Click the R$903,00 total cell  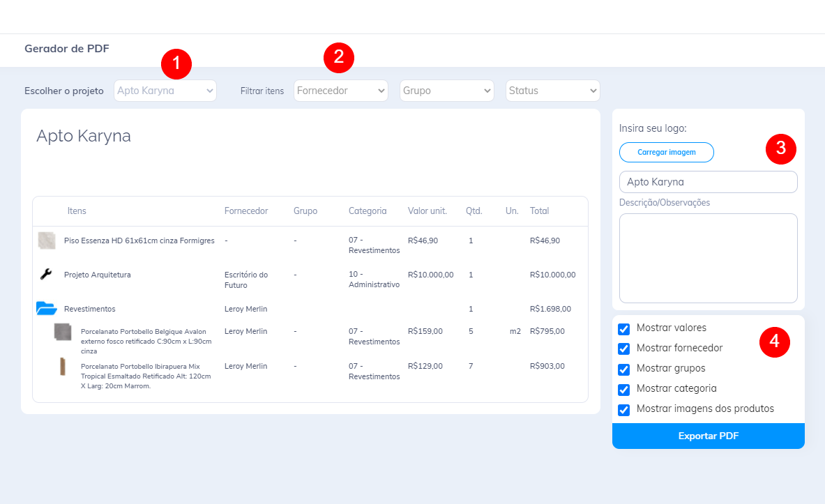[547, 366]
